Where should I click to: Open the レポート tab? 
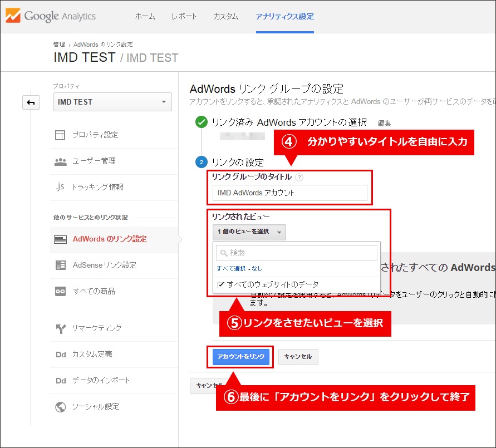(184, 16)
